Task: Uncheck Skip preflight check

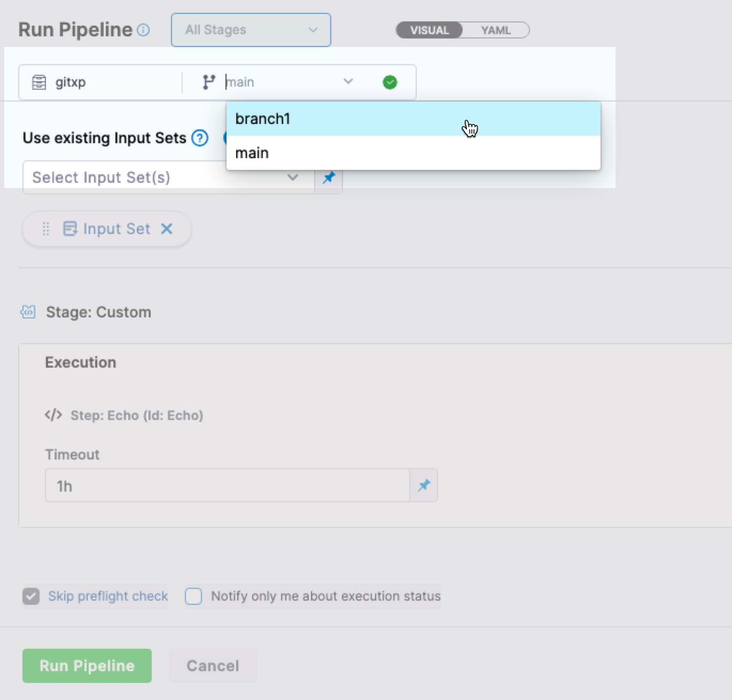Action: pyautogui.click(x=31, y=596)
